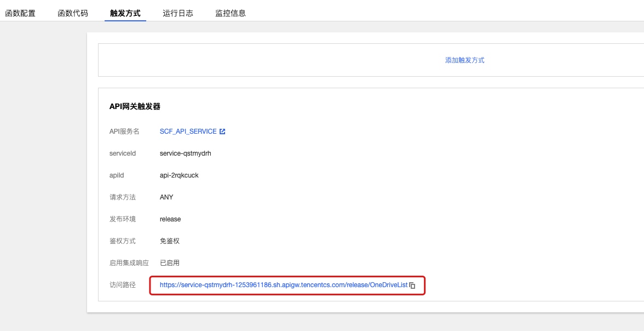Click the API网关触发器 heading
This screenshot has width=644, height=331.
click(x=135, y=106)
